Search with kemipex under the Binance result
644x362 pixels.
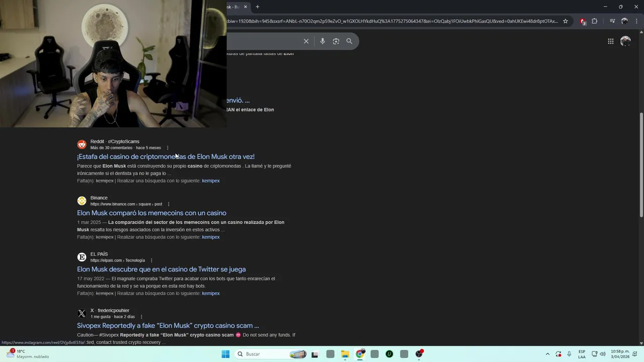coord(211,237)
